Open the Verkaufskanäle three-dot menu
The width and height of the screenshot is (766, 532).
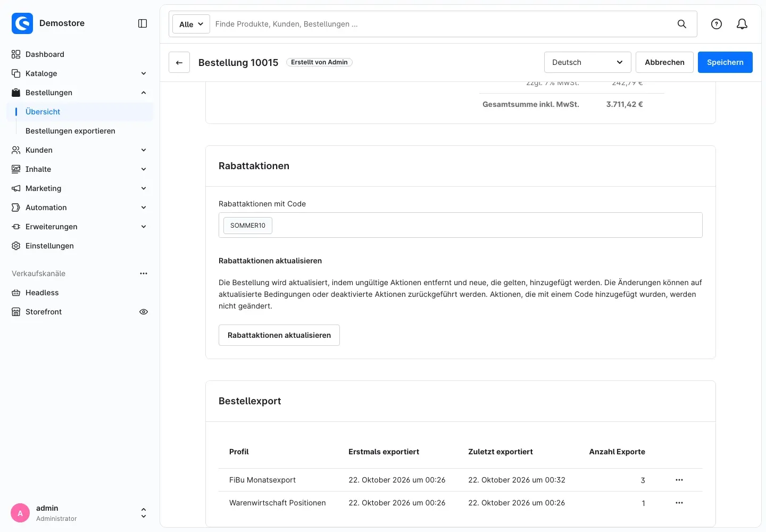144,273
